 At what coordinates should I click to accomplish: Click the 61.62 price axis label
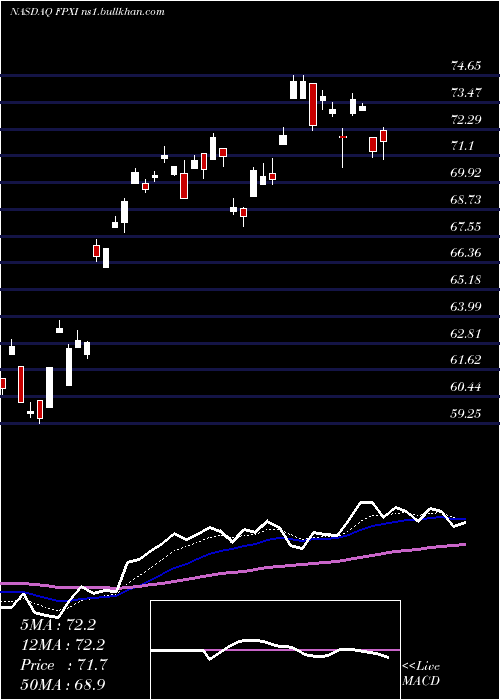tap(466, 360)
